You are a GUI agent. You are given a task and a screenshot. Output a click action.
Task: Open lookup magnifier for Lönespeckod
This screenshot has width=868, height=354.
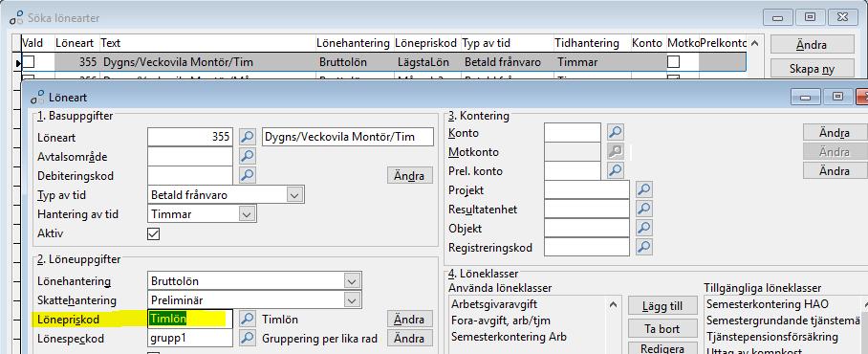tap(248, 338)
